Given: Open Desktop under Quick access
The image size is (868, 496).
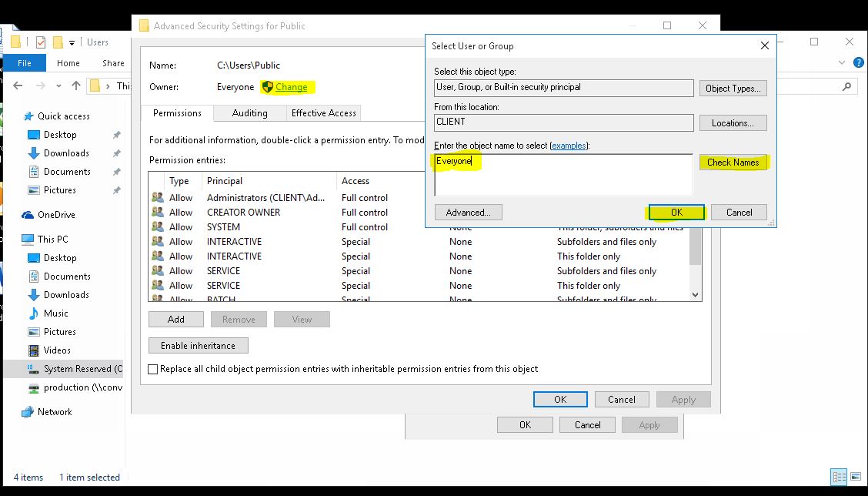Looking at the screenshot, I should coord(60,135).
